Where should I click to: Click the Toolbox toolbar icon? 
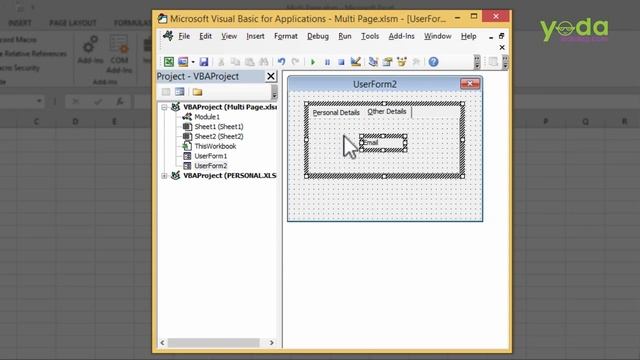click(416, 62)
